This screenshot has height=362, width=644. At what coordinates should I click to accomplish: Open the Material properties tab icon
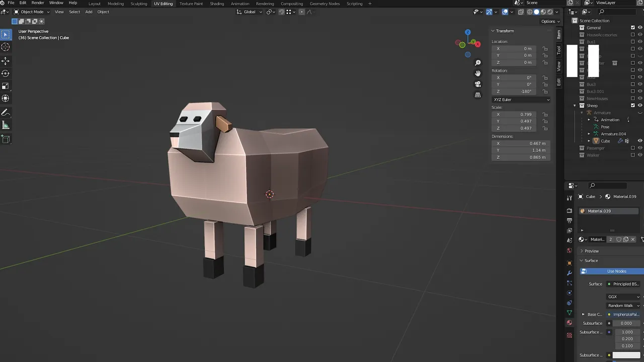point(570,323)
